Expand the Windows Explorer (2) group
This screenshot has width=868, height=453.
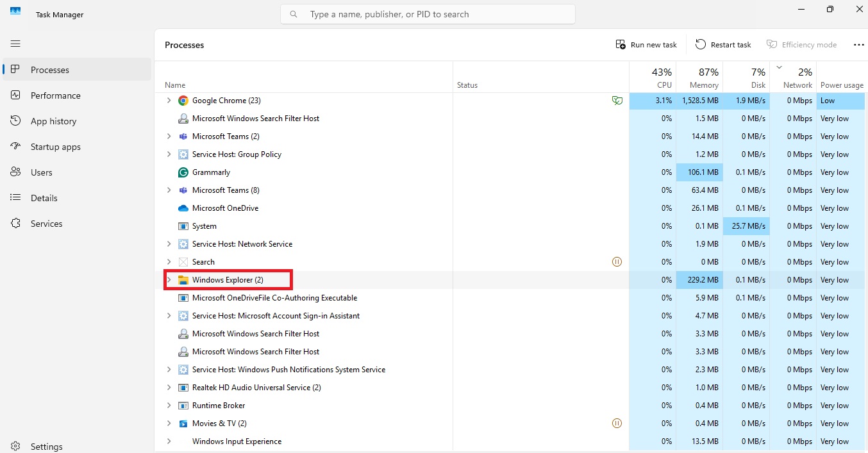coord(169,280)
